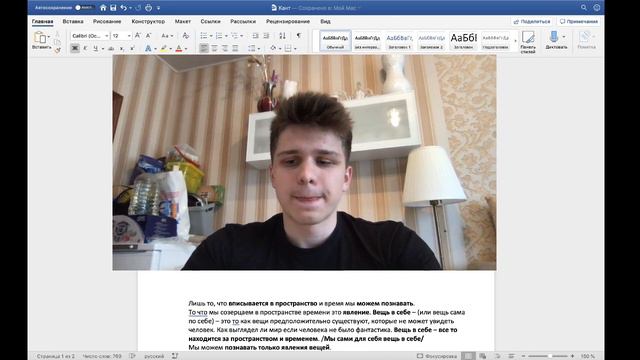Open the feedback smiley icon
Image resolution: width=640 pixels, height=360 pixels.
pos(596,7)
